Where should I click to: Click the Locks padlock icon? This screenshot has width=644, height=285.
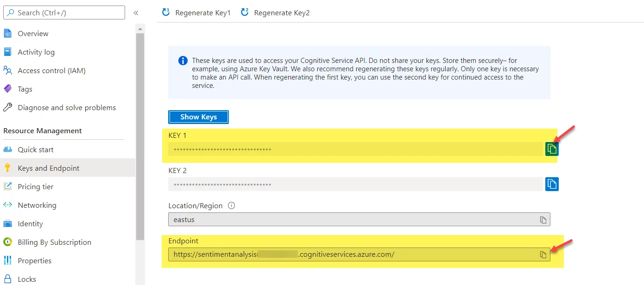[x=7, y=279]
